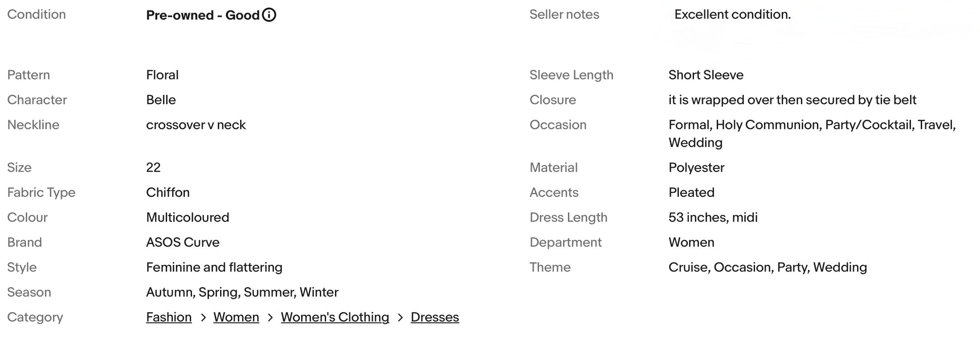Click the Pre-owned - Good condition text
The width and height of the screenshot is (980, 354).
[x=202, y=15]
